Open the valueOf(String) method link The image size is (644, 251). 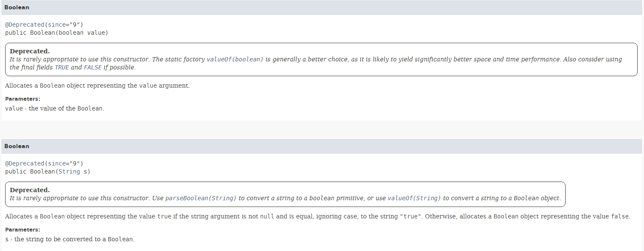tap(414, 198)
